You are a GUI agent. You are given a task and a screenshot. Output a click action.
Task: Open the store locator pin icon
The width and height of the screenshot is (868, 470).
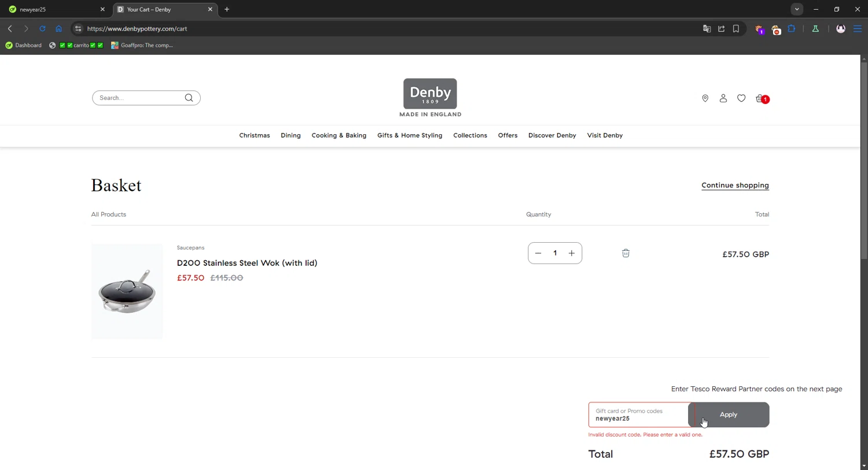705,98
